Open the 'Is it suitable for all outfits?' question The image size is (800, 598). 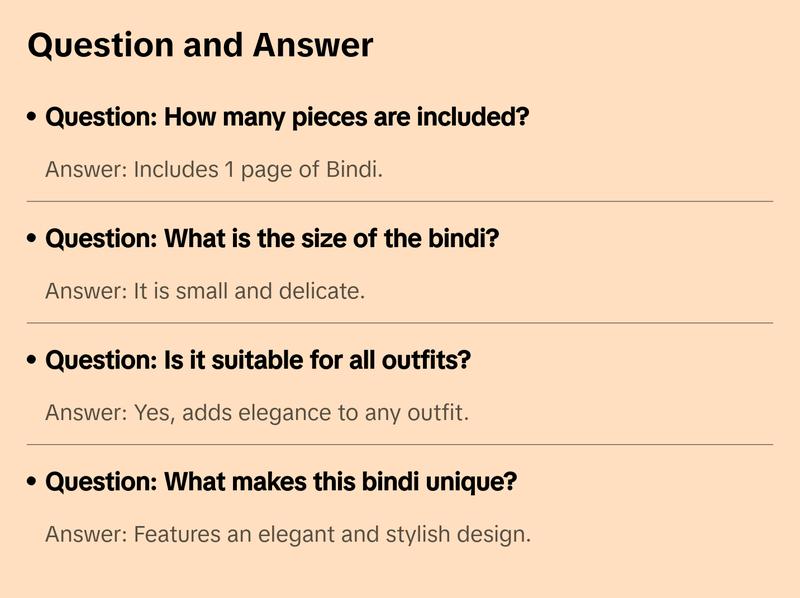258,360
